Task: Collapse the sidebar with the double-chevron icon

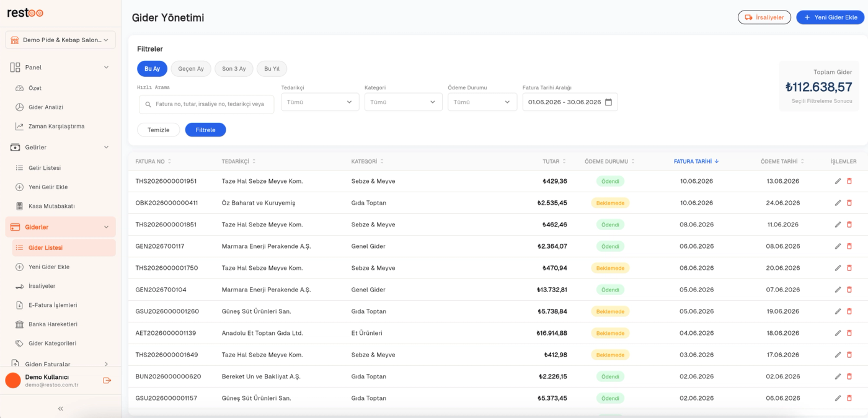Action: pyautogui.click(x=61, y=409)
